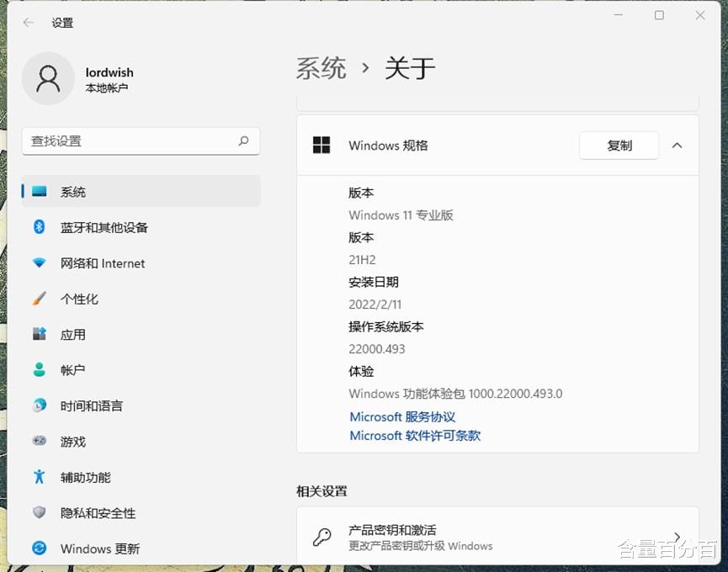Select the 蓝牙和其他设备 sidebar icon
The width and height of the screenshot is (728, 572).
point(40,227)
